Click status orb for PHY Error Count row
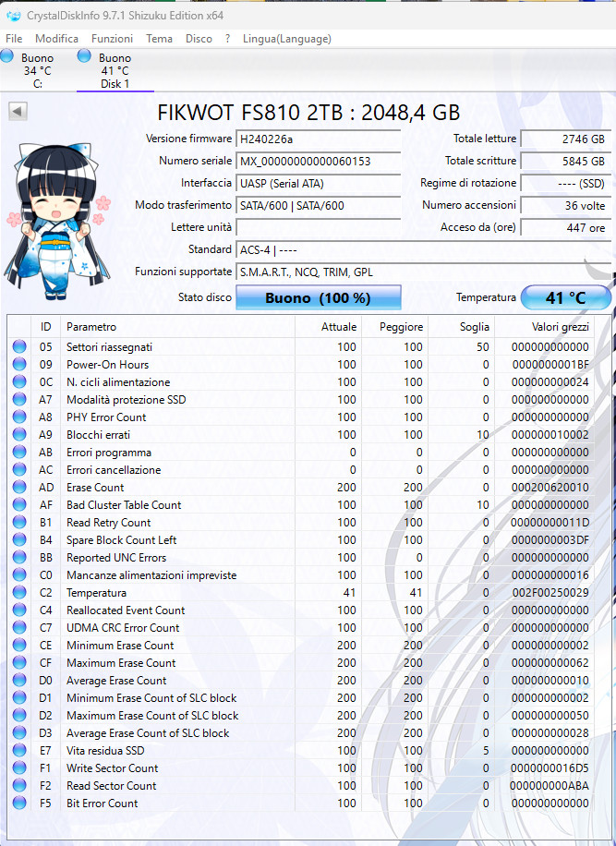This screenshot has height=846, width=616. point(19,417)
